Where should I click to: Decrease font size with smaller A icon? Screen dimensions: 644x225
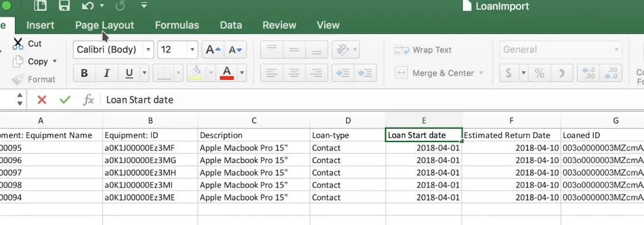(235, 50)
